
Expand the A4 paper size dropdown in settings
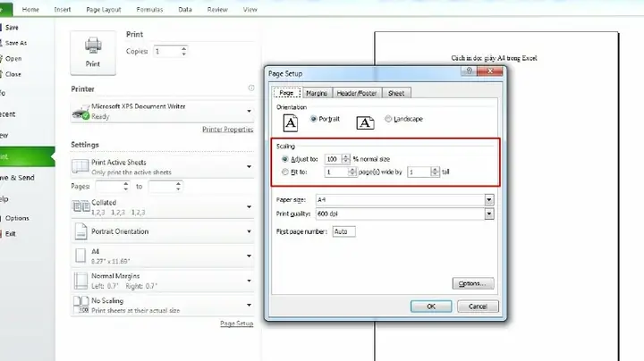(249, 256)
